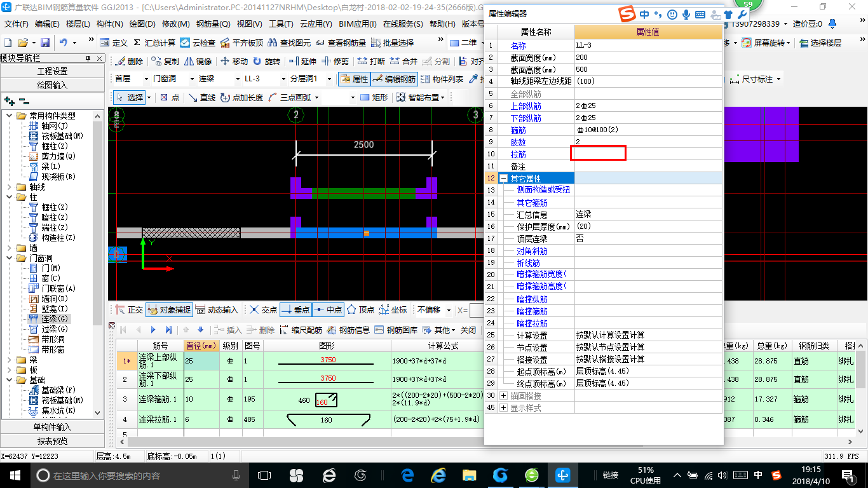
Task: Open 查看钢筋量 view rebar quantity
Action: pyautogui.click(x=341, y=43)
